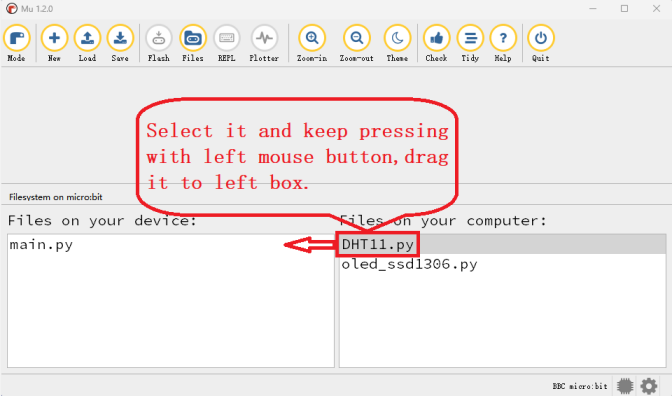672x397 pixels.
Task: Close the Mu window
Action: (656, 9)
